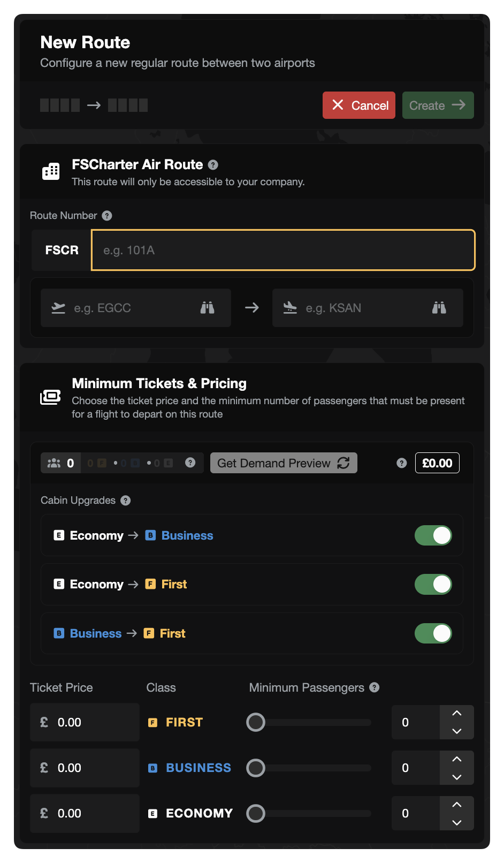
Task: Click binoculars icon in departure airport field
Action: 207,308
